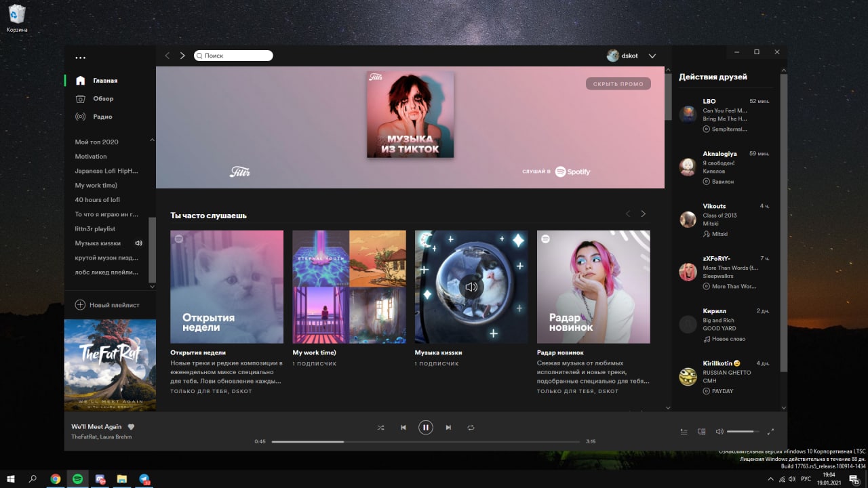
Task: Click Sempiternal album icon under LBO
Action: (706, 129)
